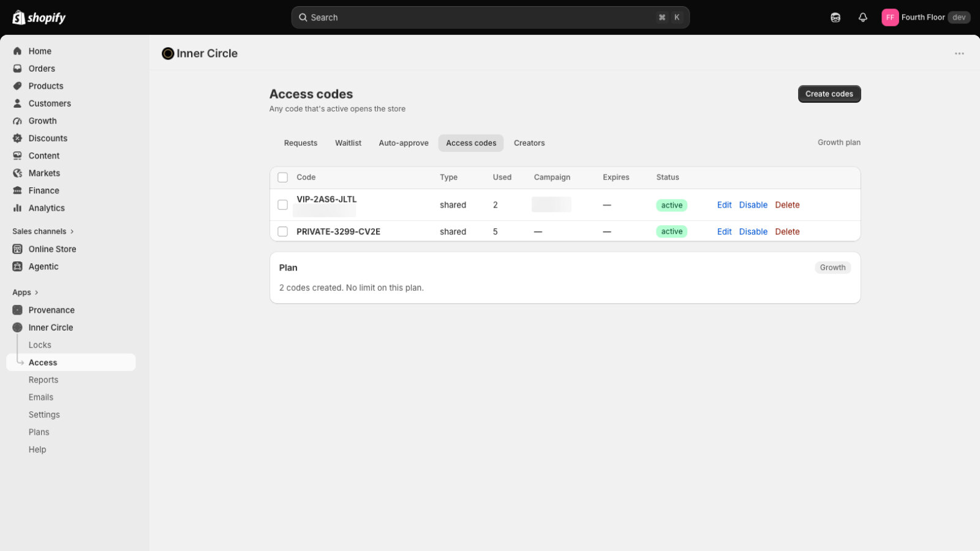Click the Finance bank icon
This screenshot has width=980, height=551.
[x=17, y=191]
